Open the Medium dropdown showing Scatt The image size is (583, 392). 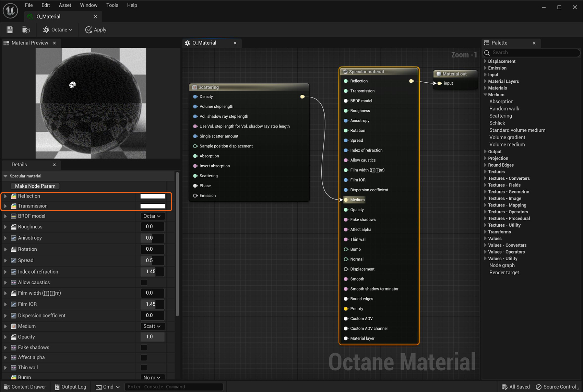pyautogui.click(x=153, y=326)
